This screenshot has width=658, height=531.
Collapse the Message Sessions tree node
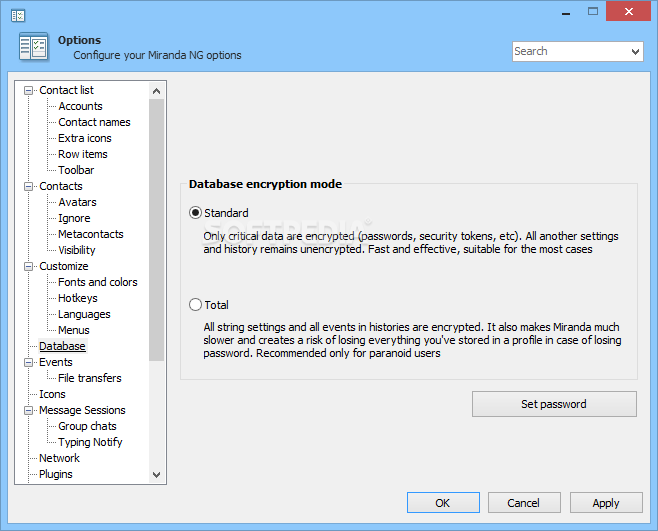28,410
